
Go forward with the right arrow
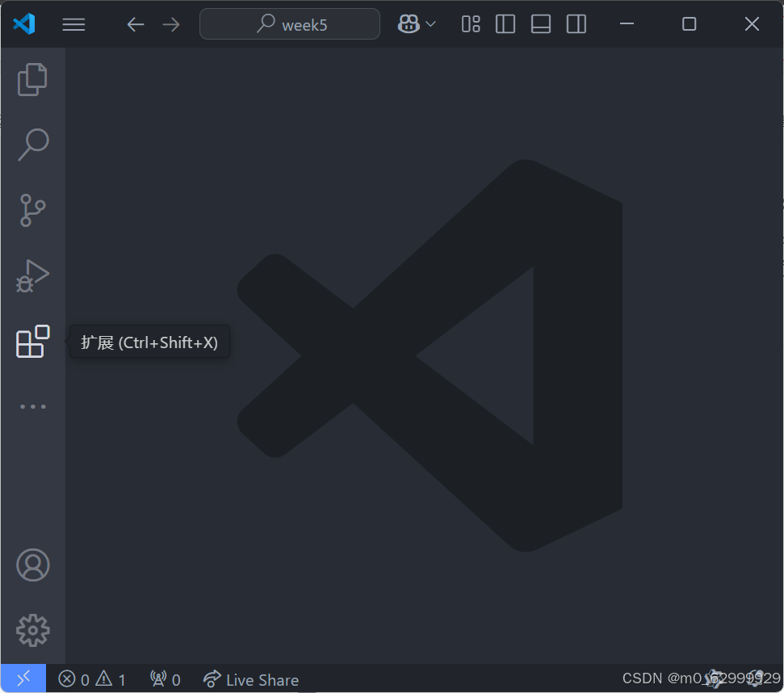[x=171, y=24]
